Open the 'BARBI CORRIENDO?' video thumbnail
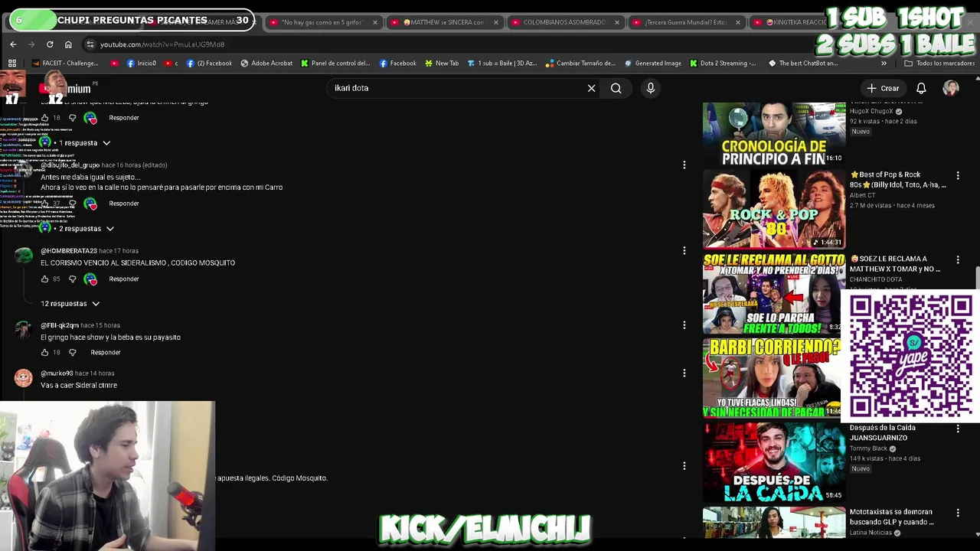 772,378
